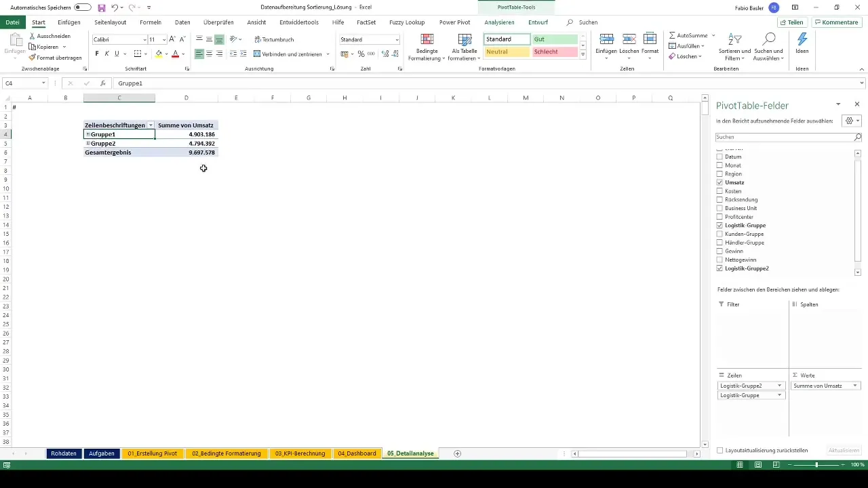The width and height of the screenshot is (868, 488).
Task: Open the Rohdaten sheet tab
Action: pyautogui.click(x=64, y=453)
